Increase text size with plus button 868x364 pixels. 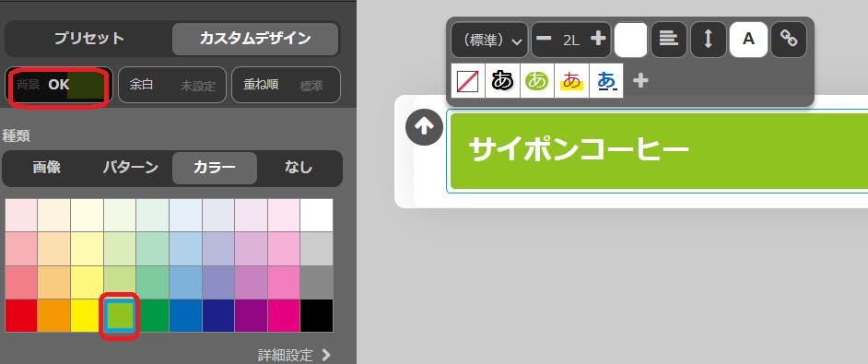[598, 38]
